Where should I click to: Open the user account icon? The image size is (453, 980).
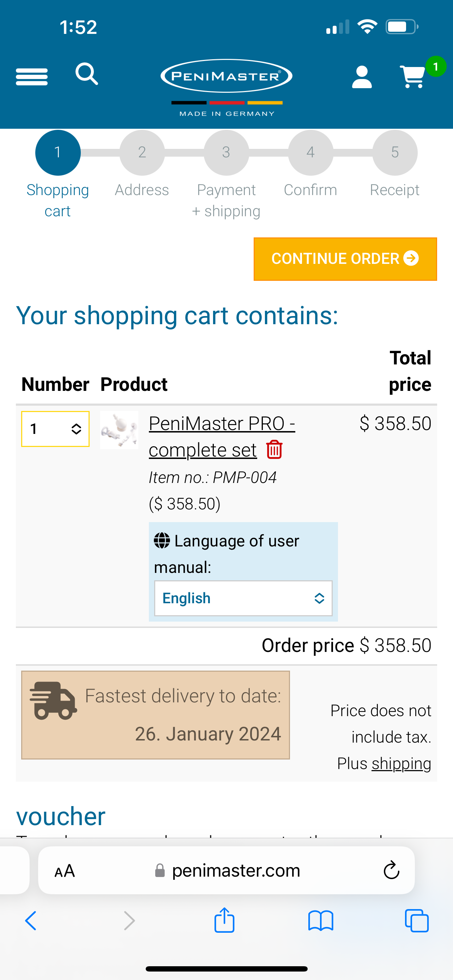pos(362,77)
